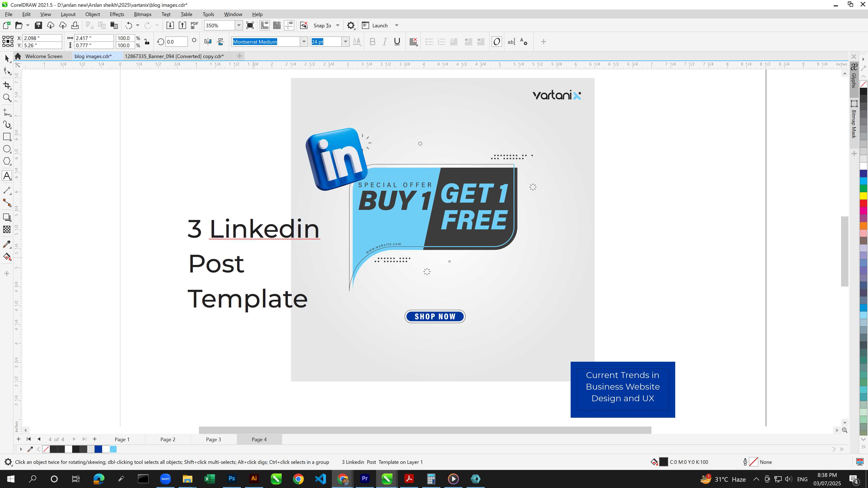The width and height of the screenshot is (868, 488).
Task: Pick the light blue document palette swatch
Action: 113,449
